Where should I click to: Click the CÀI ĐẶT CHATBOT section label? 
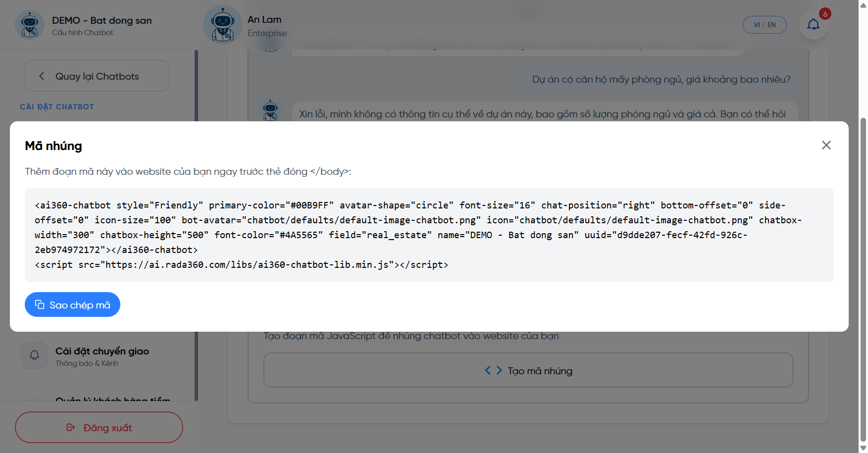coord(57,106)
